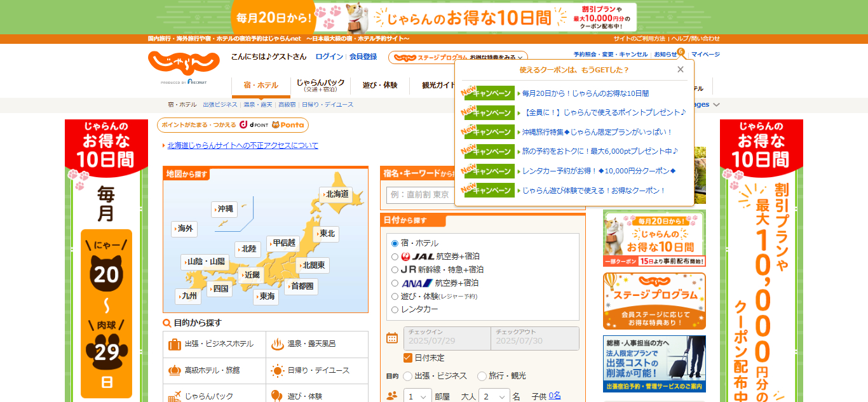Select 沖縄 on the map

tap(224, 208)
